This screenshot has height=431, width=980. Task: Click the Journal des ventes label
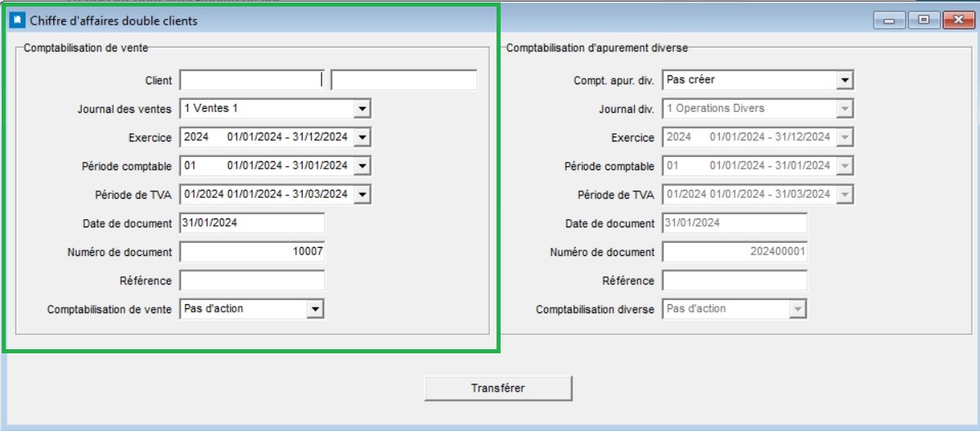(x=124, y=110)
